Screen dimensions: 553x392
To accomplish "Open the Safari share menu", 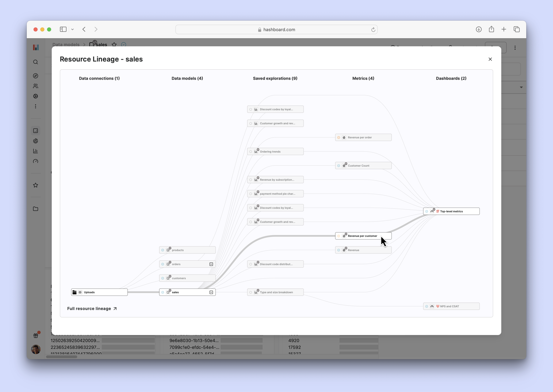I will 491,29.
